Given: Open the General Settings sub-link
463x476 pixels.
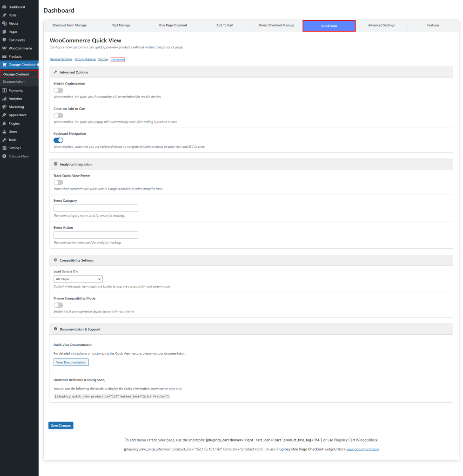Looking at the screenshot, I should coord(61,59).
